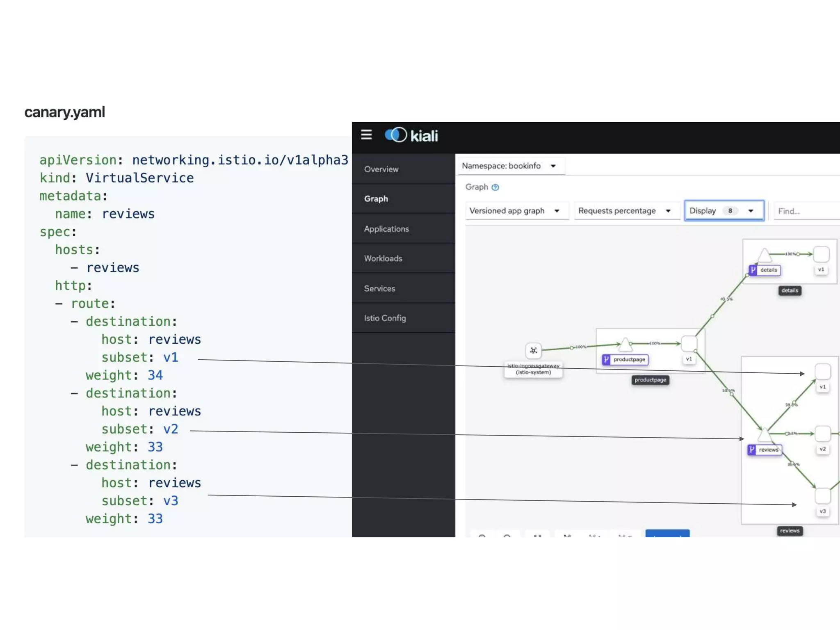840x630 pixels.
Task: Click the productpage service triangle node
Action: pos(625,345)
